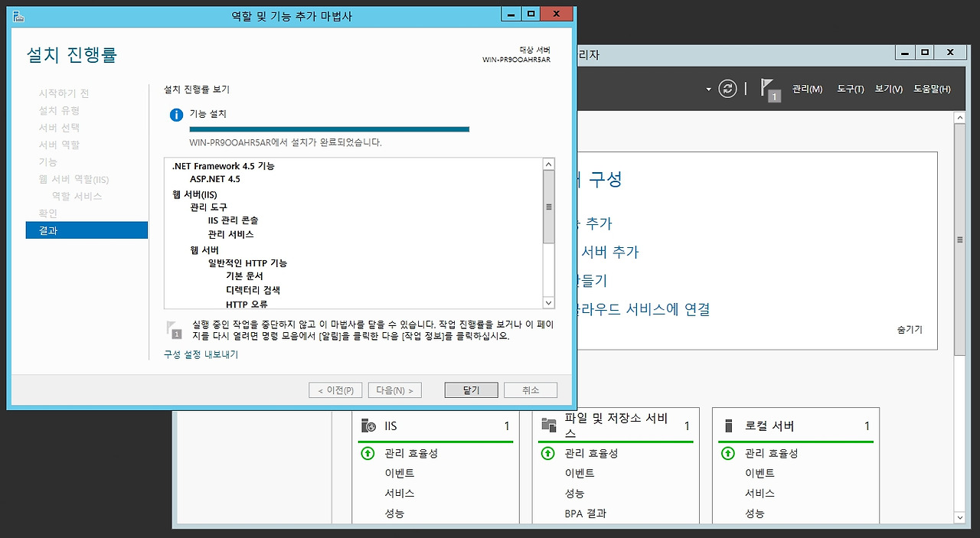This screenshot has width=980, height=538.
Task: Open the notifications flag icon
Action: click(x=768, y=89)
